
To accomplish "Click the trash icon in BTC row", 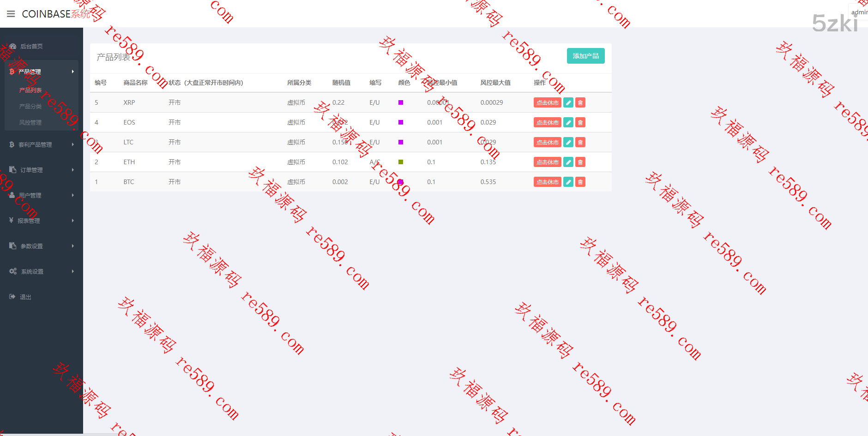I will [580, 182].
